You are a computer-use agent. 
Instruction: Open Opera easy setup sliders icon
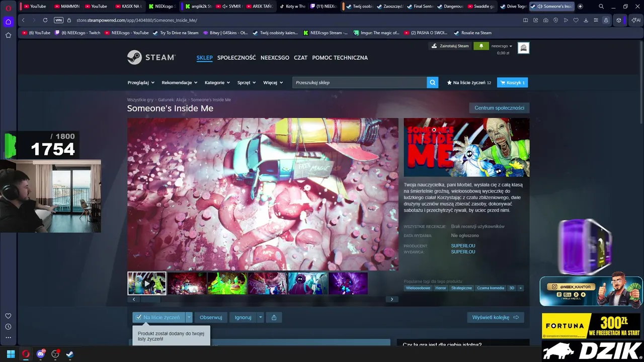point(596,20)
